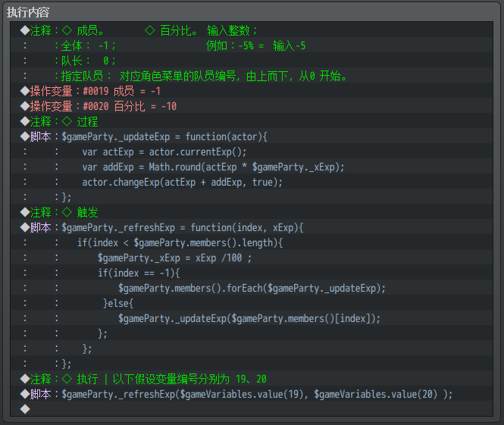Select line 'var actExp = actor.currentExp();'
Screen dimensions: 504x425
[252, 152]
